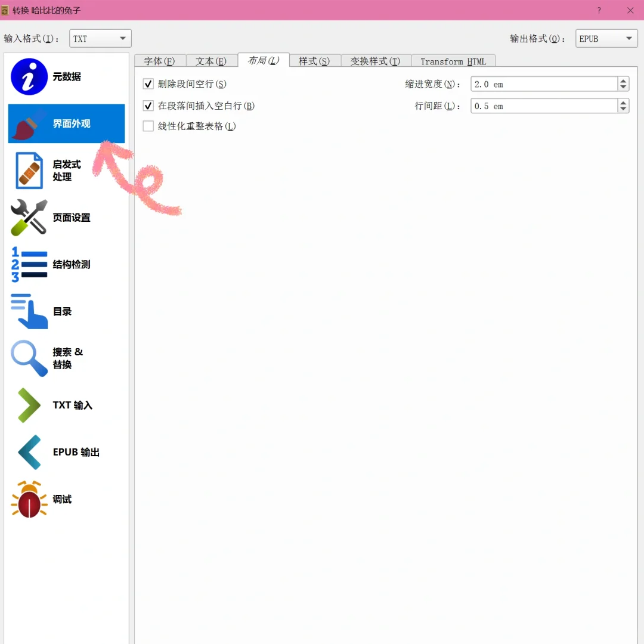Open EPUB 输出 blue chevron icon
The image size is (644, 644).
(x=29, y=452)
